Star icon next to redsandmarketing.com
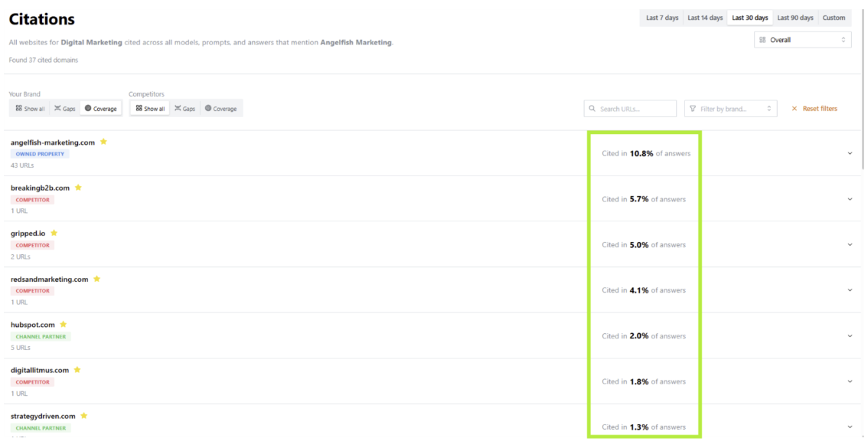This screenshot has height=448, width=868. 97,279
